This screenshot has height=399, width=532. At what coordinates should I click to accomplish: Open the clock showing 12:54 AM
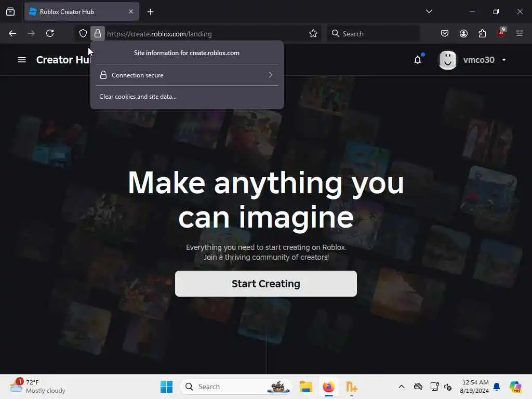pos(474,387)
